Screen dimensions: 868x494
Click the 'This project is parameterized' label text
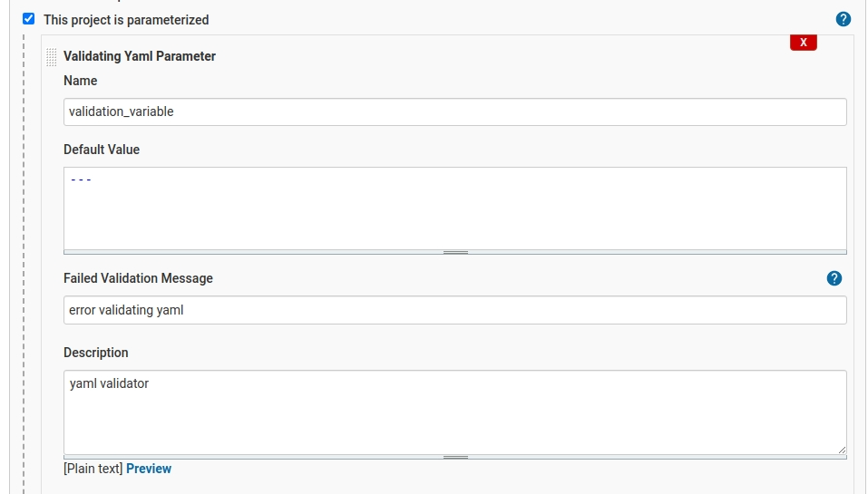click(x=126, y=20)
